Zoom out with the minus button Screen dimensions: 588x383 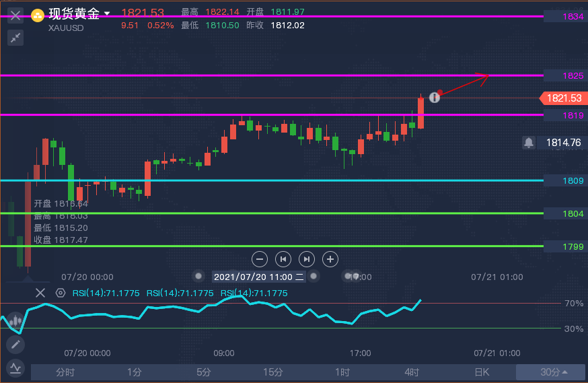coord(260,258)
